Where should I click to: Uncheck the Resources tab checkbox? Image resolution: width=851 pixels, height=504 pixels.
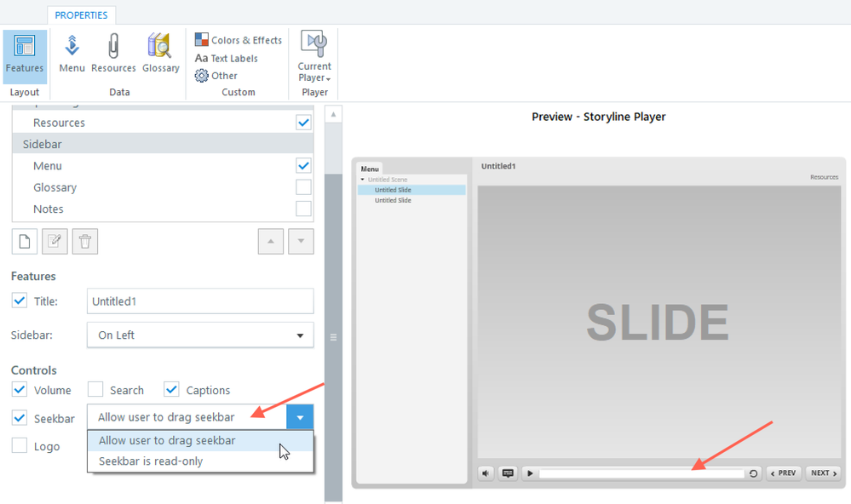point(303,123)
